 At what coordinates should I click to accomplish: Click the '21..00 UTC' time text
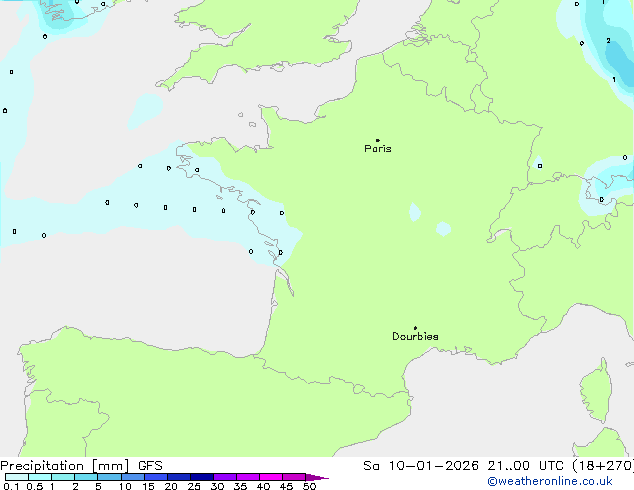click(x=526, y=466)
